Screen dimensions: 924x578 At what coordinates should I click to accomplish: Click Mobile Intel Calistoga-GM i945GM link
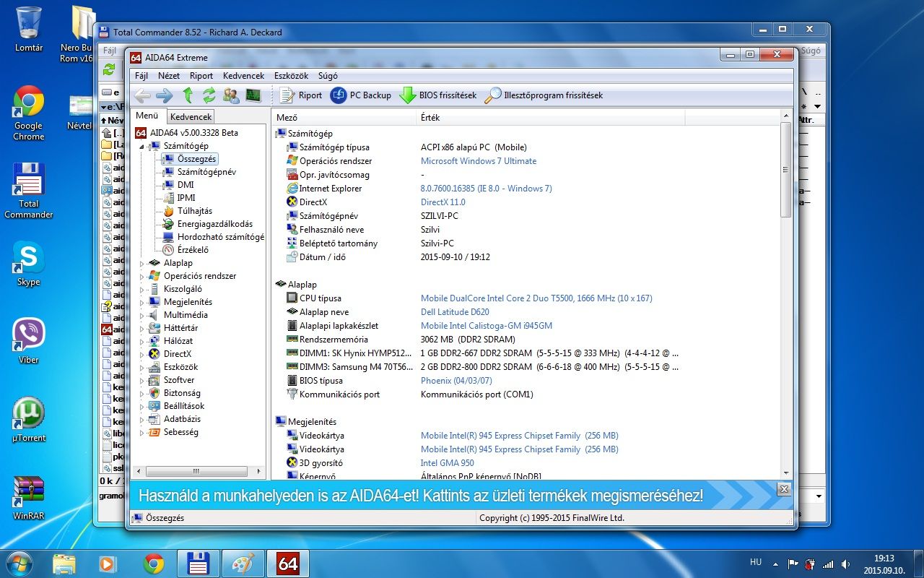(x=487, y=326)
